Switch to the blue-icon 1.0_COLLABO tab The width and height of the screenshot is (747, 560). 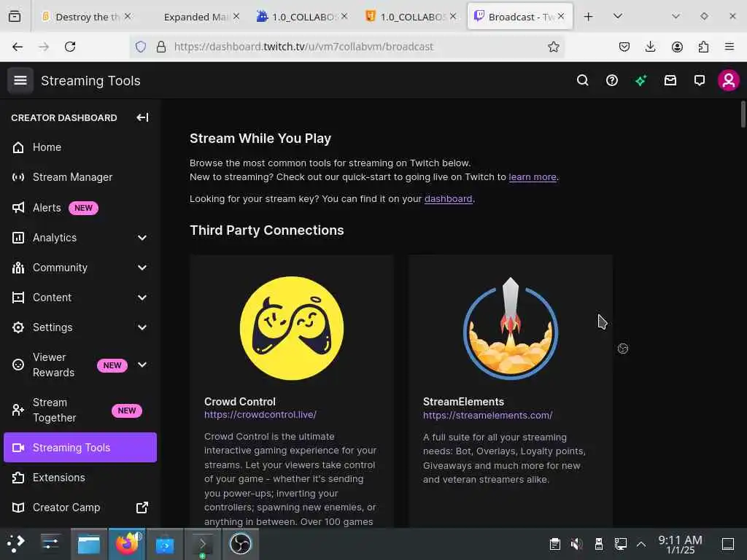click(302, 17)
